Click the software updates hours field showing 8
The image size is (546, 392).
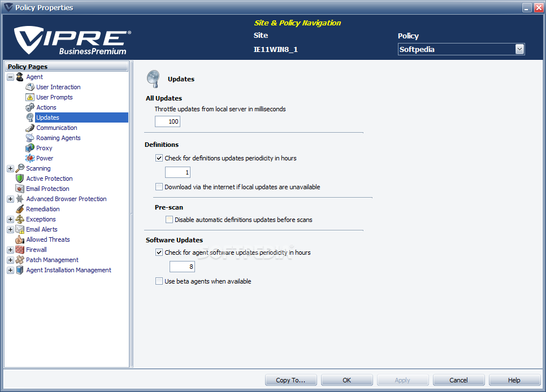click(182, 267)
